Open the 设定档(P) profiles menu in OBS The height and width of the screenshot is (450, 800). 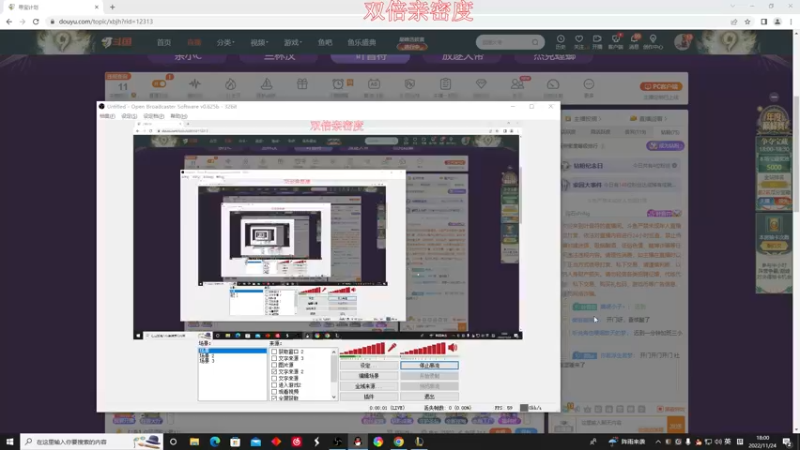tap(154, 116)
